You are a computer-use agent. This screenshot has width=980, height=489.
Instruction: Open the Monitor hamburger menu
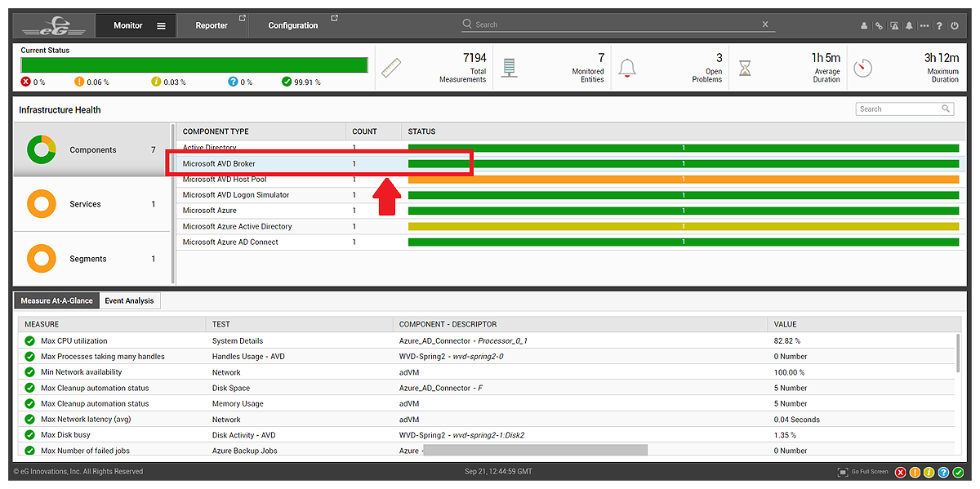(161, 26)
